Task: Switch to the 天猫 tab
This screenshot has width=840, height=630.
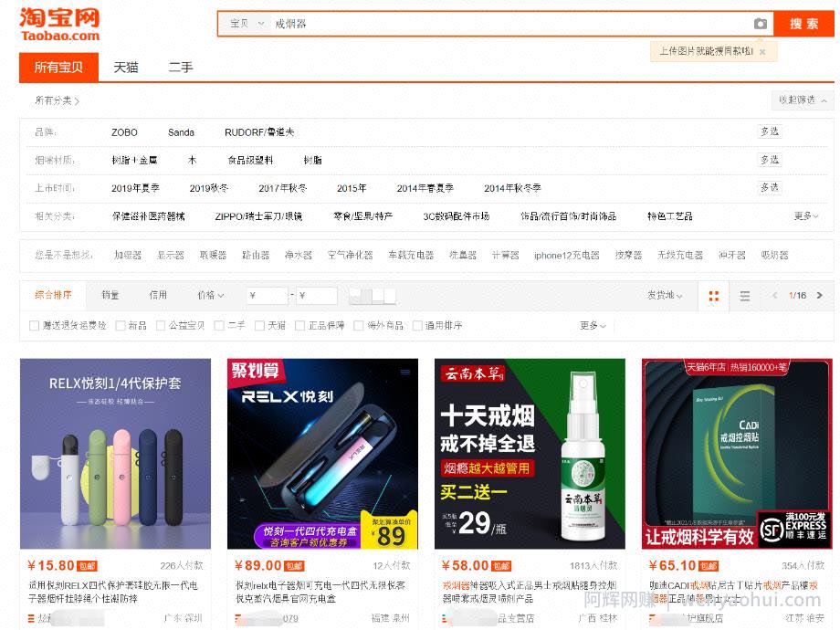Action: tap(126, 67)
